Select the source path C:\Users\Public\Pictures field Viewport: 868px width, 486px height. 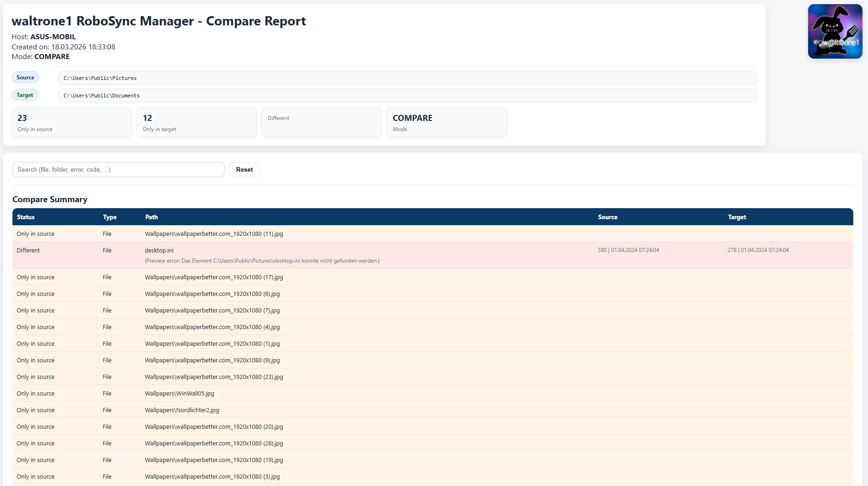coord(407,78)
